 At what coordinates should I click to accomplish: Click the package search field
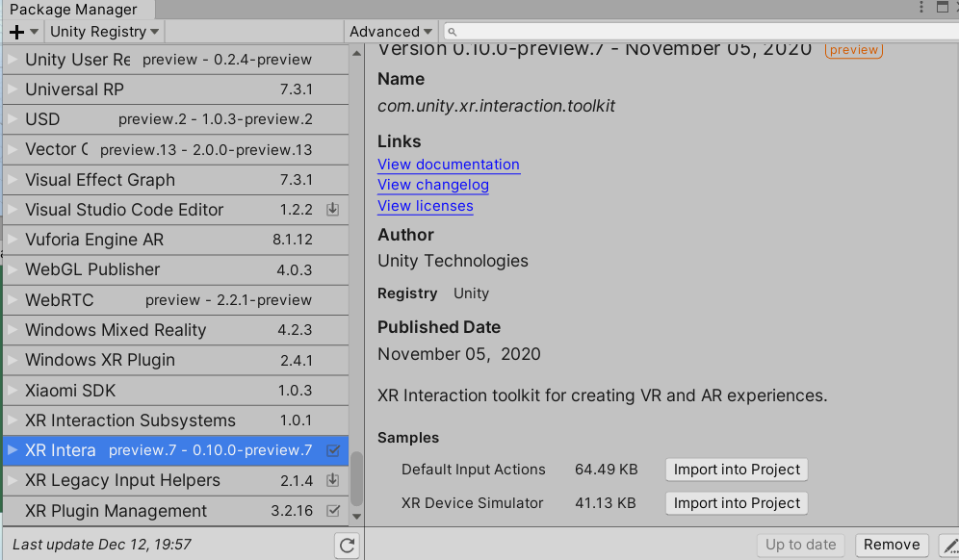(x=701, y=32)
